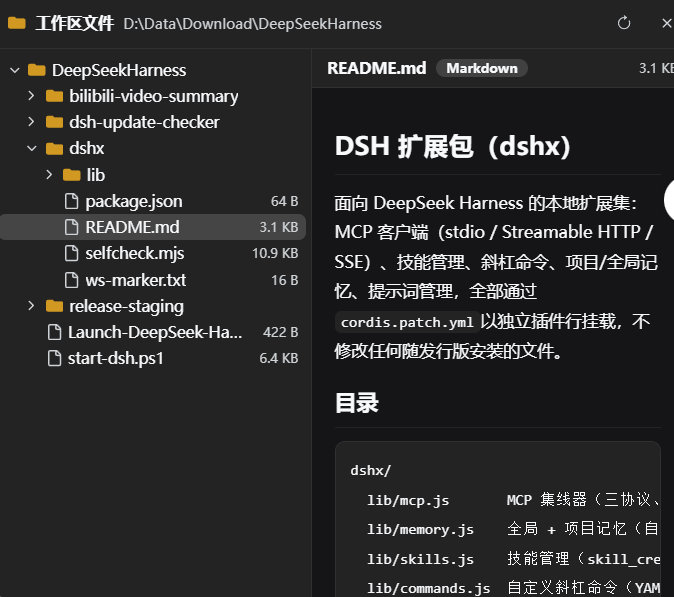Screen dimensions: 674x597
Task: Close the workspace files panel
Action: coord(667,23)
